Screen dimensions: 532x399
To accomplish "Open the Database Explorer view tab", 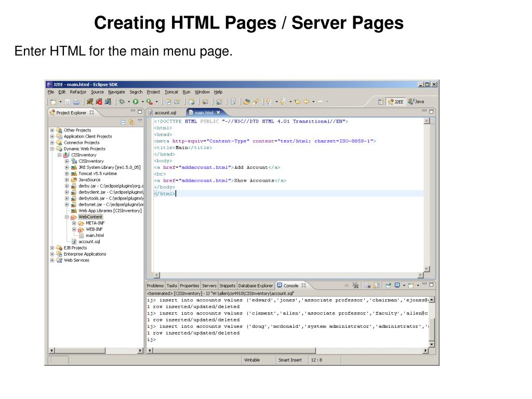I will [x=255, y=286].
